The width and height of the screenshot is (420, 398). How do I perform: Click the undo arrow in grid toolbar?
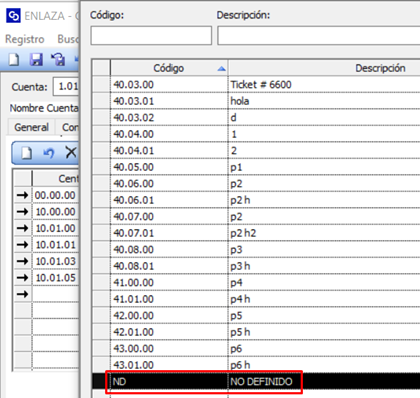click(x=49, y=153)
